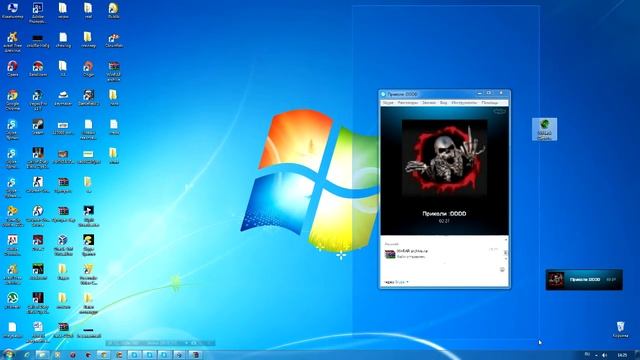Open the Компьютер desktop icon
The height and width of the screenshot is (360, 640).
(12, 11)
